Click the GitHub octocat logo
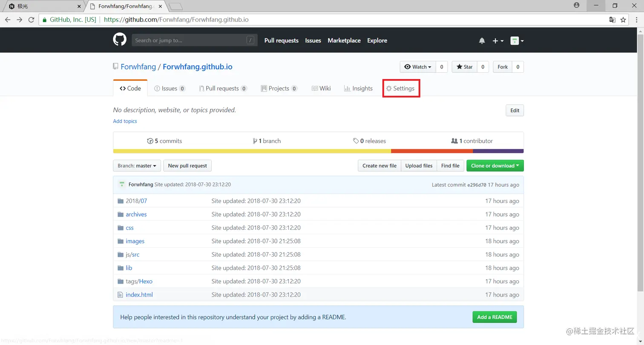 [x=120, y=40]
